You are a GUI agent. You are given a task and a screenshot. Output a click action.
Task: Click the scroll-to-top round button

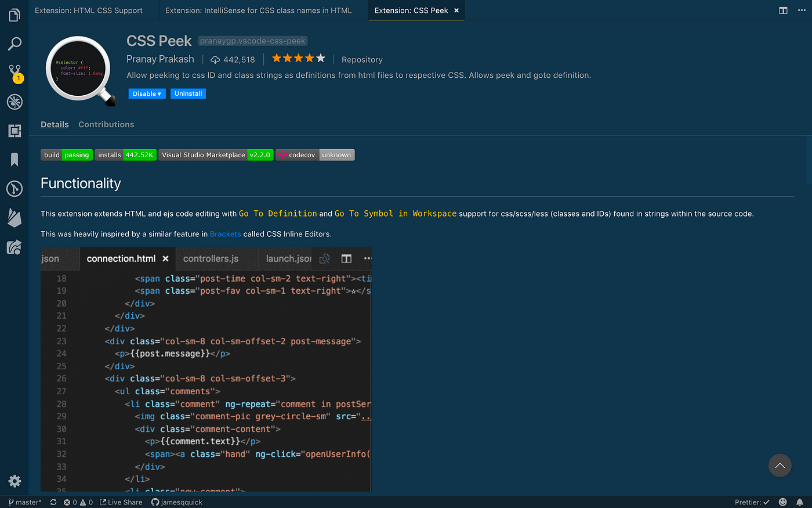click(780, 465)
